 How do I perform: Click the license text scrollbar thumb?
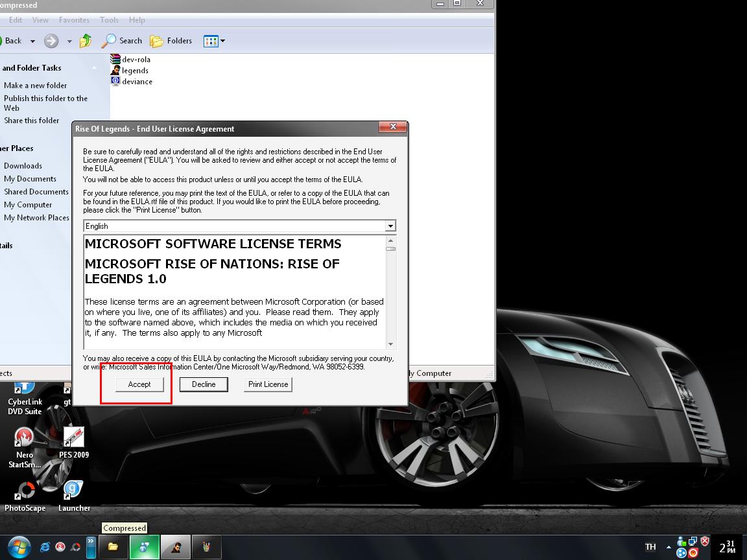pos(390,249)
